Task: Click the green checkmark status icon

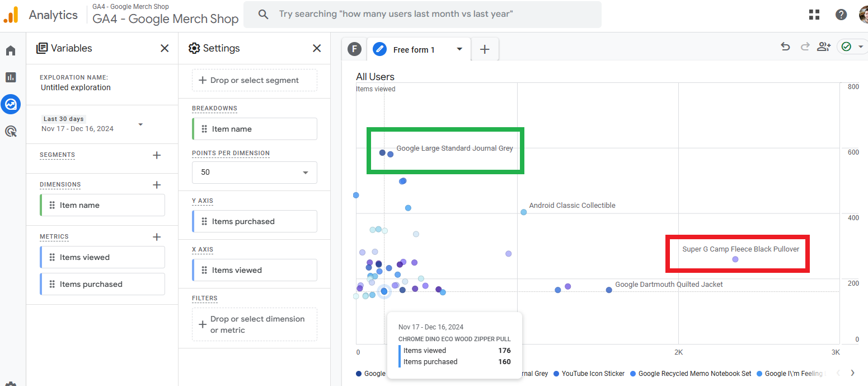Action: pos(846,47)
